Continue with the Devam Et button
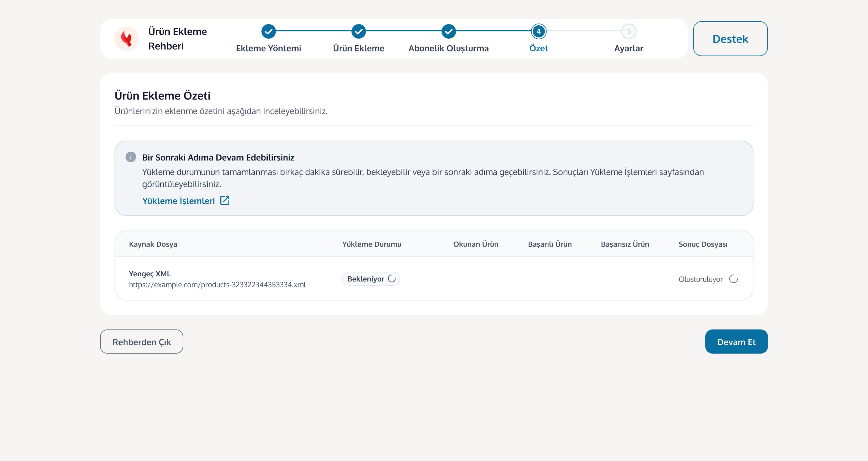 736,341
